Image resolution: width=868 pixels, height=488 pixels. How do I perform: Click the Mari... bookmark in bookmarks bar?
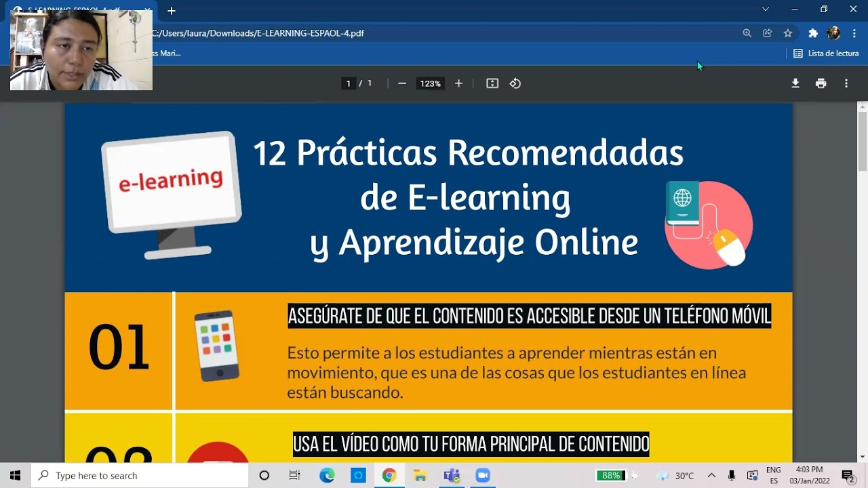167,53
